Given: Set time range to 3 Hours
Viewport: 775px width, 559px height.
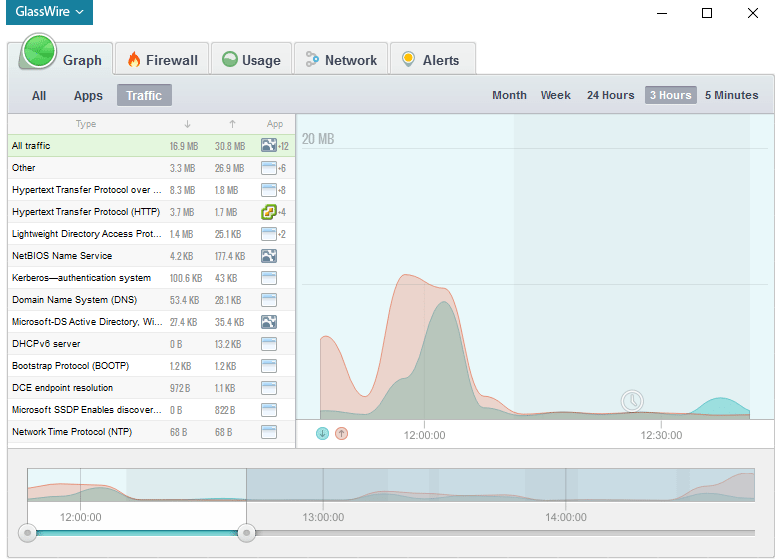Looking at the screenshot, I should [671, 95].
